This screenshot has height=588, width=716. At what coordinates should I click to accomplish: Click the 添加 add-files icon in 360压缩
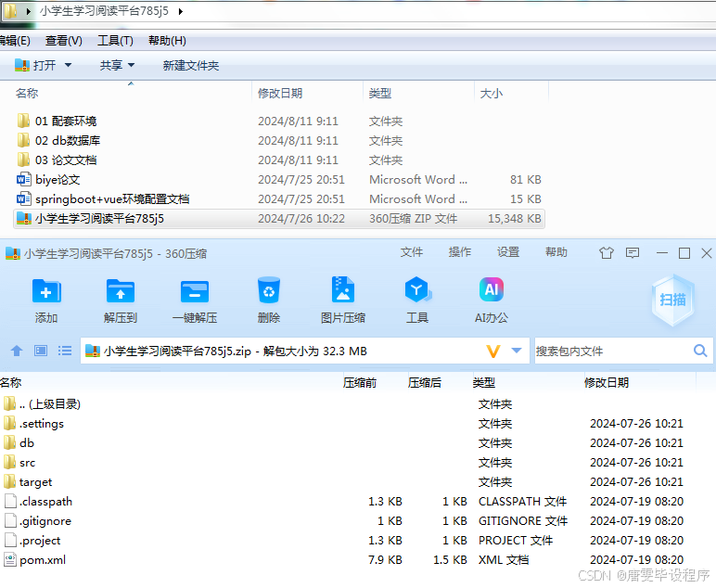(46, 291)
